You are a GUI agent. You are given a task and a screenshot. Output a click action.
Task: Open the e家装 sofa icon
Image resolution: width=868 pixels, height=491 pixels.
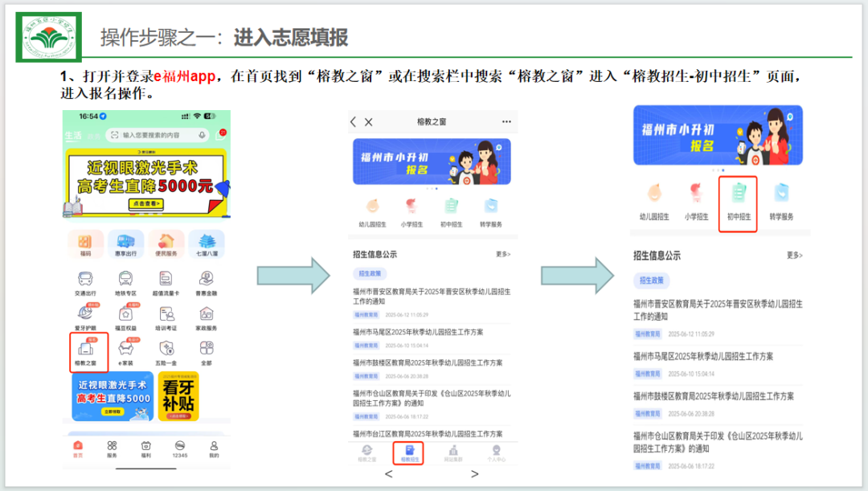(x=126, y=352)
